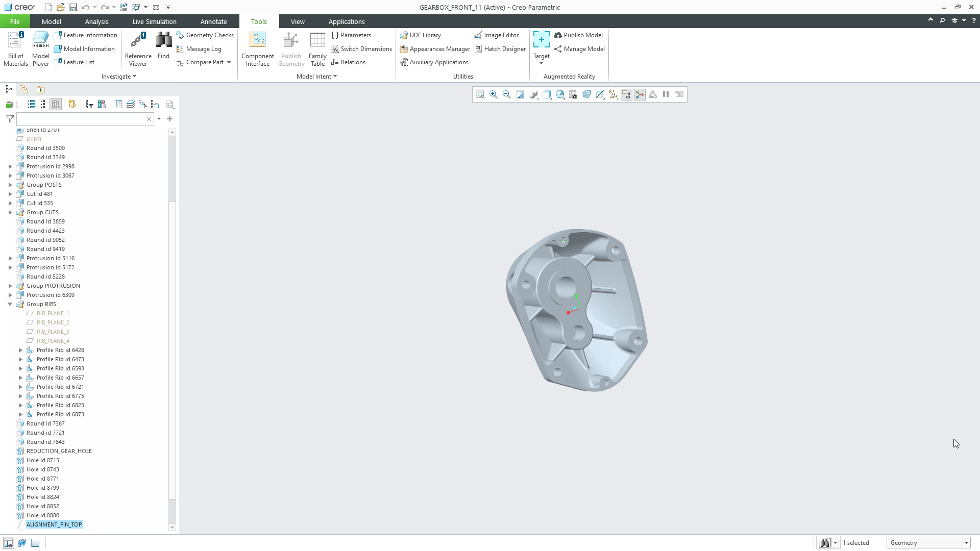Click the Zoom Out icon in graphics toolbar

507,94
